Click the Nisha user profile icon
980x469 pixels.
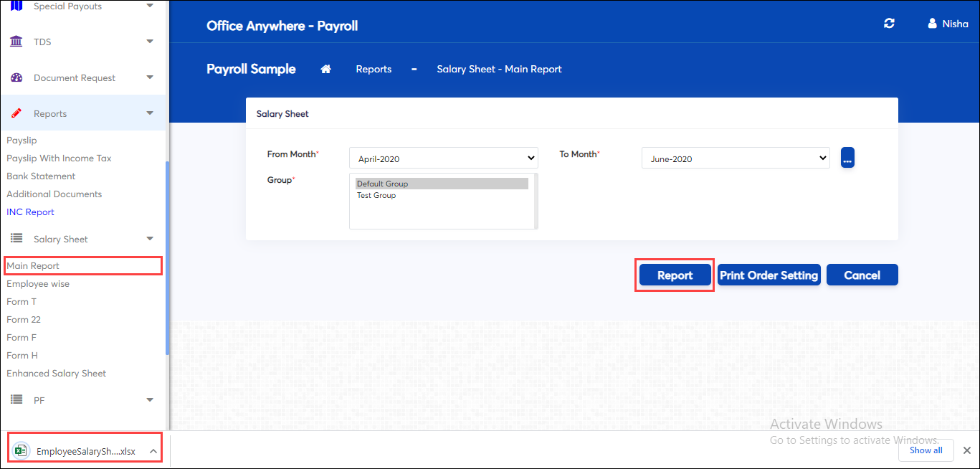(x=932, y=24)
